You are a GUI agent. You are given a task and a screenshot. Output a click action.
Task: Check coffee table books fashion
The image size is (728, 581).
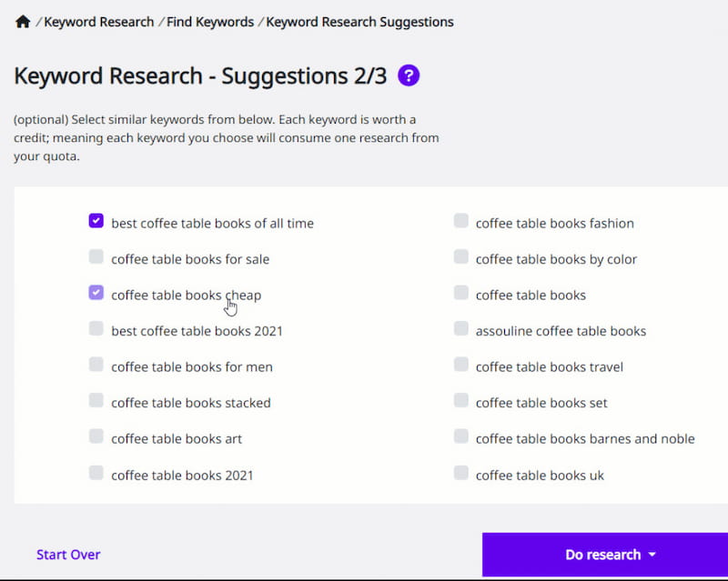click(461, 221)
